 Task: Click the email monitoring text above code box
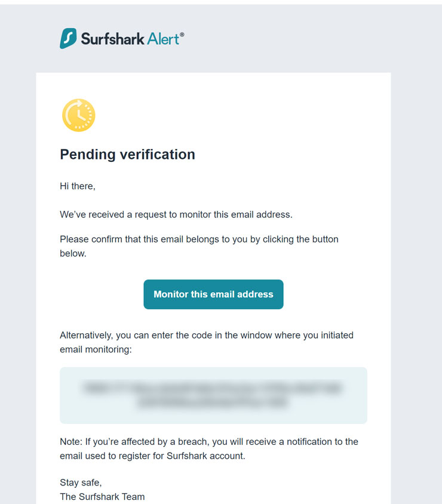coord(96,349)
